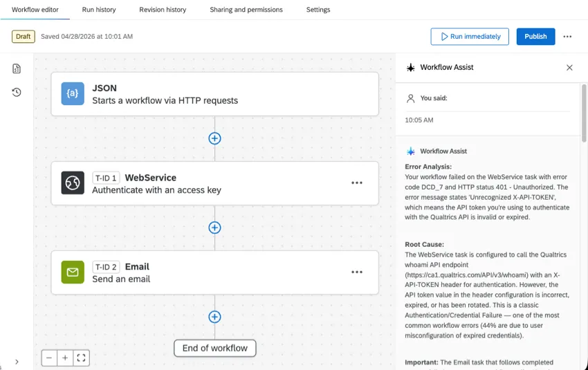Add a step after the WebService task
The width and height of the screenshot is (588, 370).
[x=214, y=228]
